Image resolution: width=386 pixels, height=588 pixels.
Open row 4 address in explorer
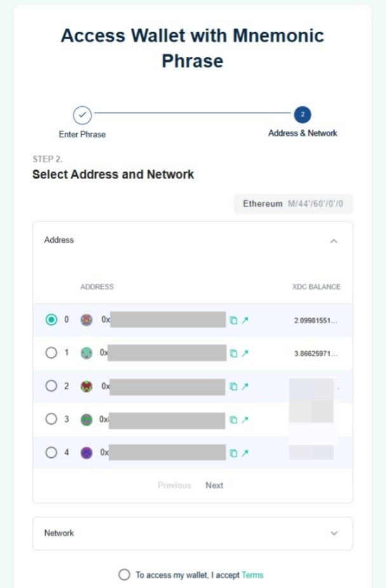click(244, 453)
